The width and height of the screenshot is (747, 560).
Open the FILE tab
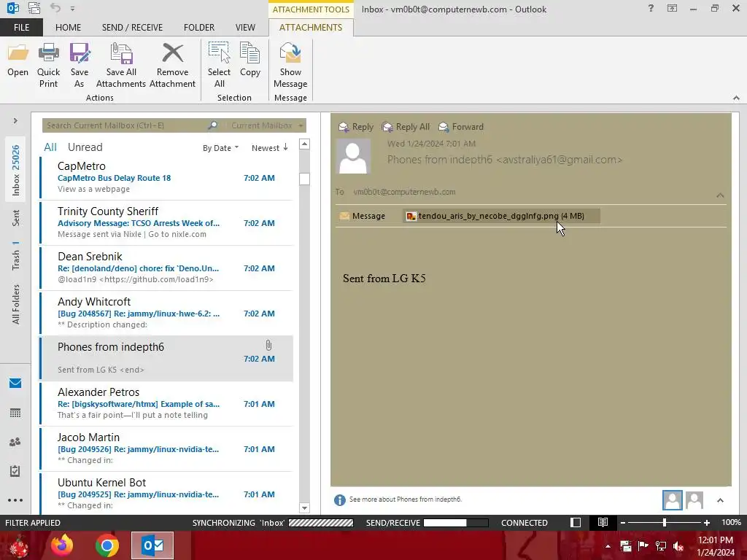[21, 27]
